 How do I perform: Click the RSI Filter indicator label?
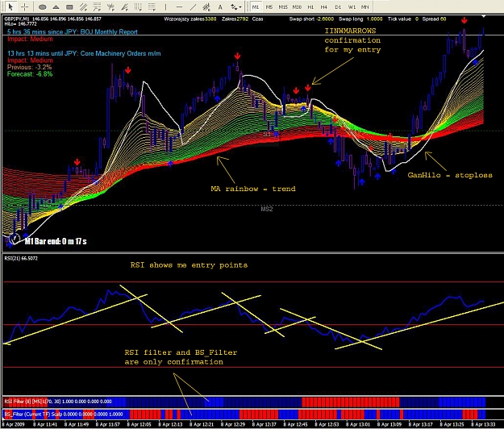[x=58, y=402]
